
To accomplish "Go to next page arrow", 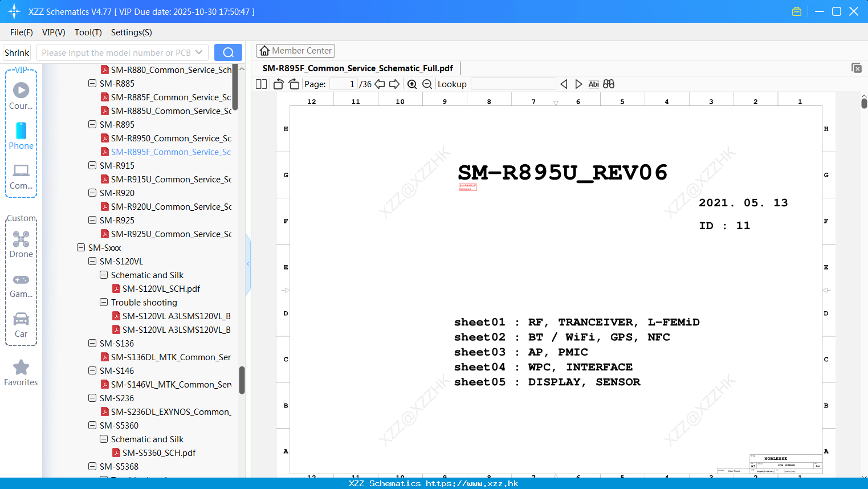I will [x=394, y=84].
